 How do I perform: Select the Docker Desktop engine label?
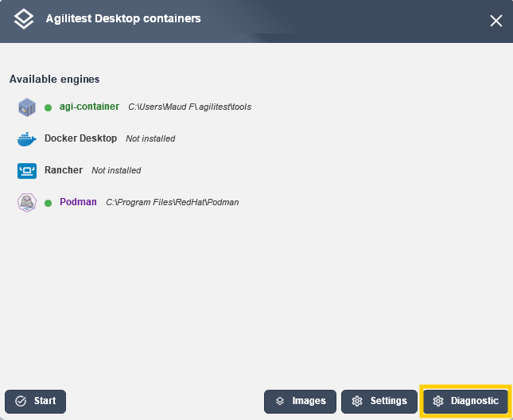(x=80, y=138)
